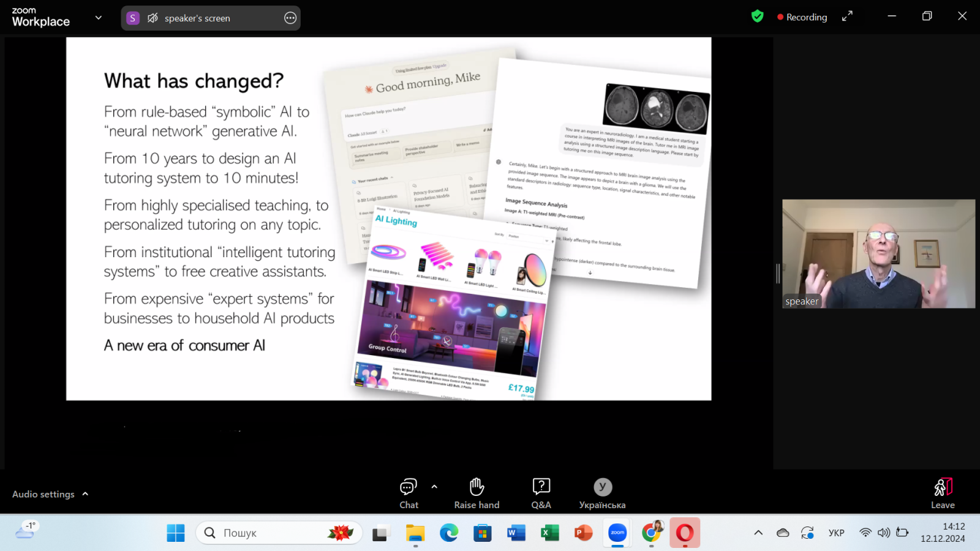
Task: Open Zoom Workplace dropdown arrow
Action: pyautogui.click(x=99, y=18)
